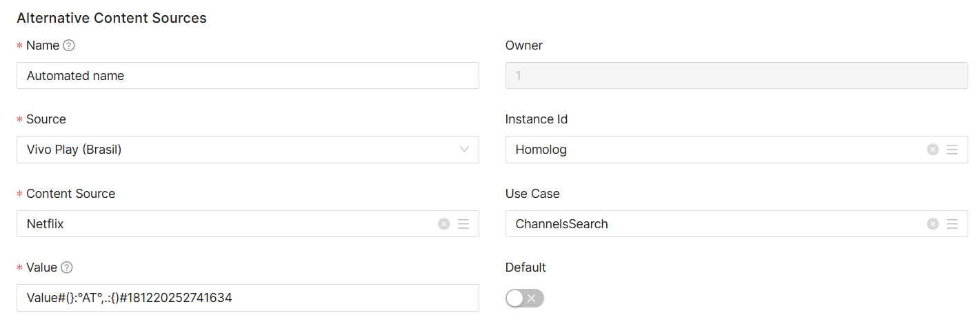Clear the ChannelsSearch use case selection

tap(932, 224)
